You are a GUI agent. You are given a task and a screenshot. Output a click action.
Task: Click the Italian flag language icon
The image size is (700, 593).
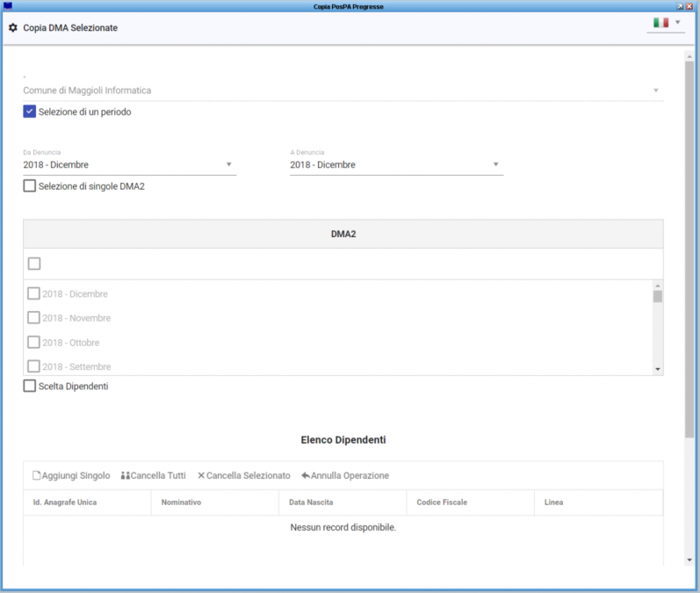coord(660,22)
